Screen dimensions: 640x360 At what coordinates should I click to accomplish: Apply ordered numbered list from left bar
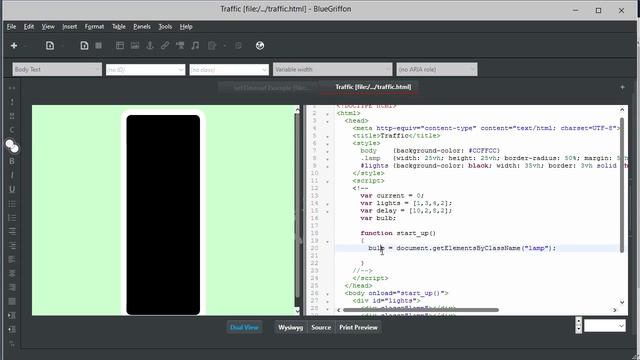click(x=12, y=218)
